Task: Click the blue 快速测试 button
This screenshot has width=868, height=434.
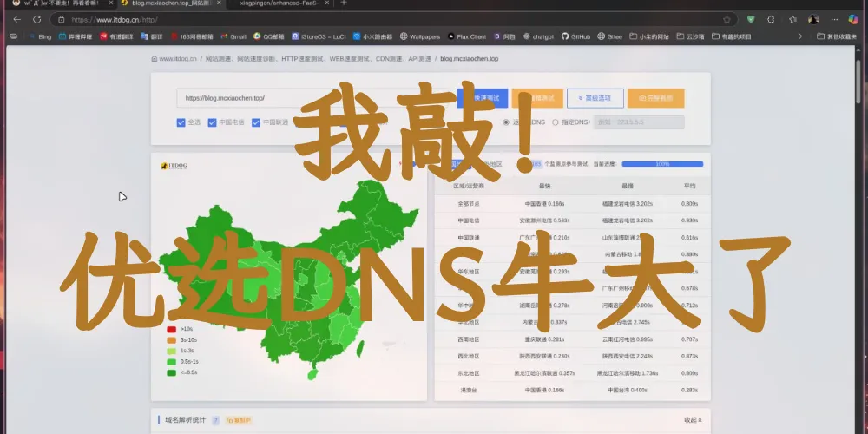Action: click(x=482, y=99)
